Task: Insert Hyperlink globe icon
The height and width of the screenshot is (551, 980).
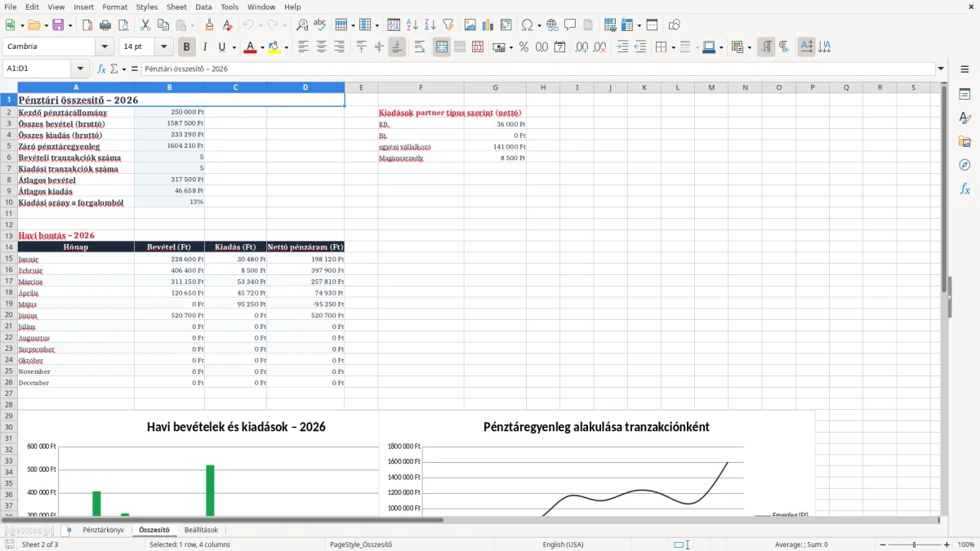Action: point(552,25)
